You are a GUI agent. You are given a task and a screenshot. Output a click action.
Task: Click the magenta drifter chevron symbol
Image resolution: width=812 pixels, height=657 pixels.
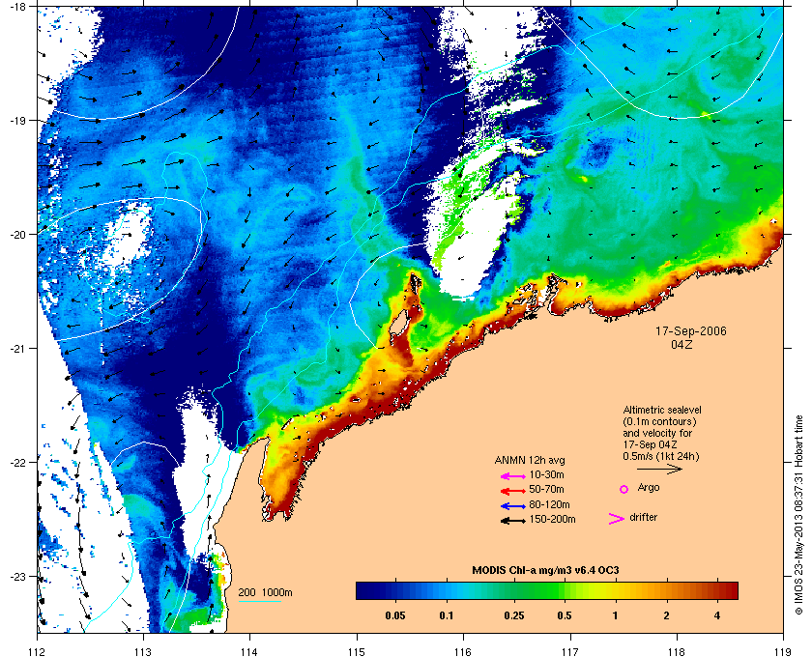(x=617, y=519)
